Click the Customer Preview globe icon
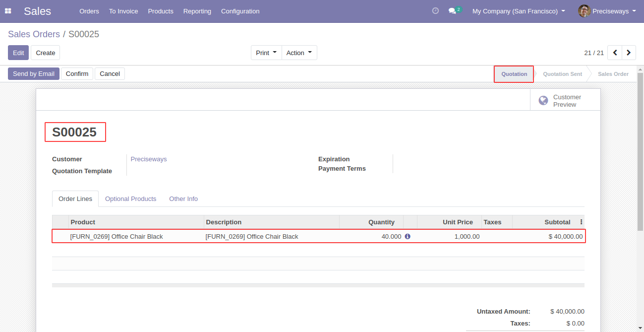Image resolution: width=644 pixels, height=332 pixels. [543, 101]
